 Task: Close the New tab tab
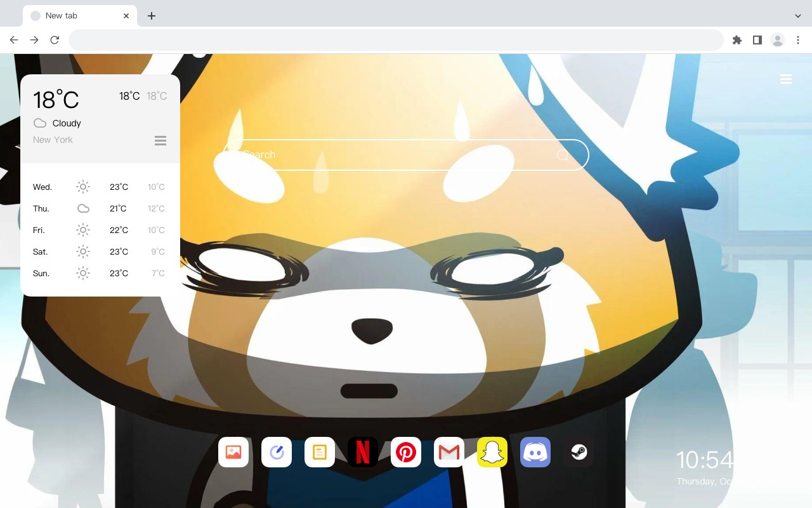point(127,16)
